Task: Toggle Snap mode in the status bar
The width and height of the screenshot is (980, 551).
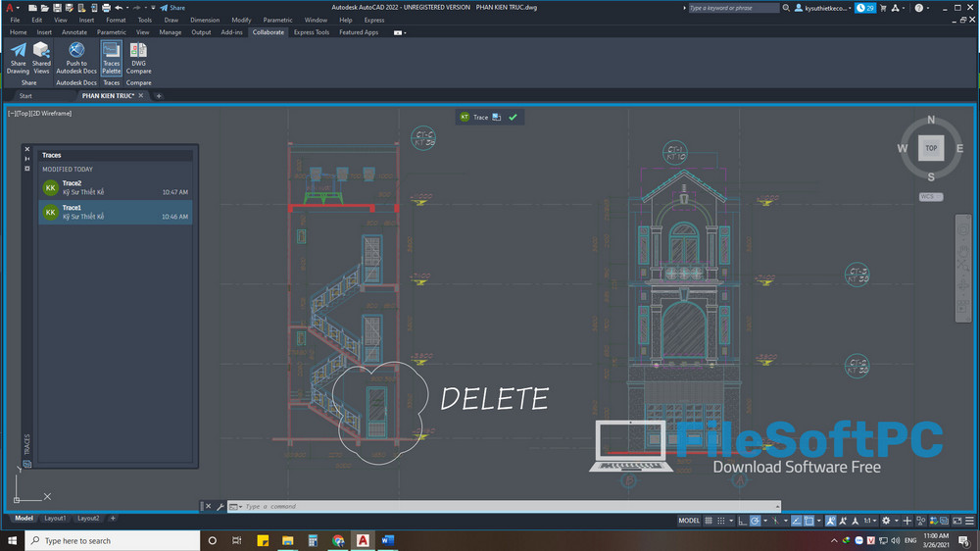Action: pos(720,521)
